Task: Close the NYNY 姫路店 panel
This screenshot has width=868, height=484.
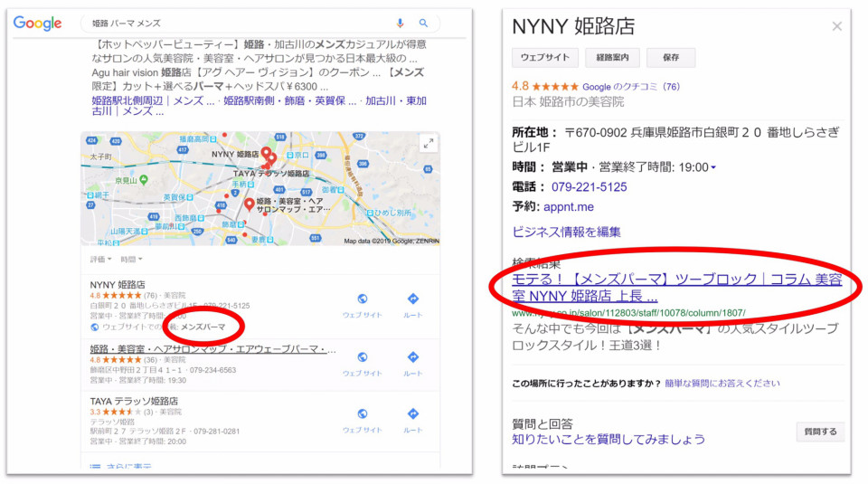Action: [837, 26]
